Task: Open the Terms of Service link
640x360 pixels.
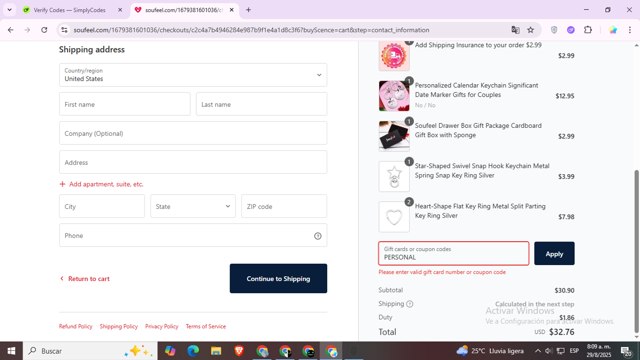Action: (206, 326)
